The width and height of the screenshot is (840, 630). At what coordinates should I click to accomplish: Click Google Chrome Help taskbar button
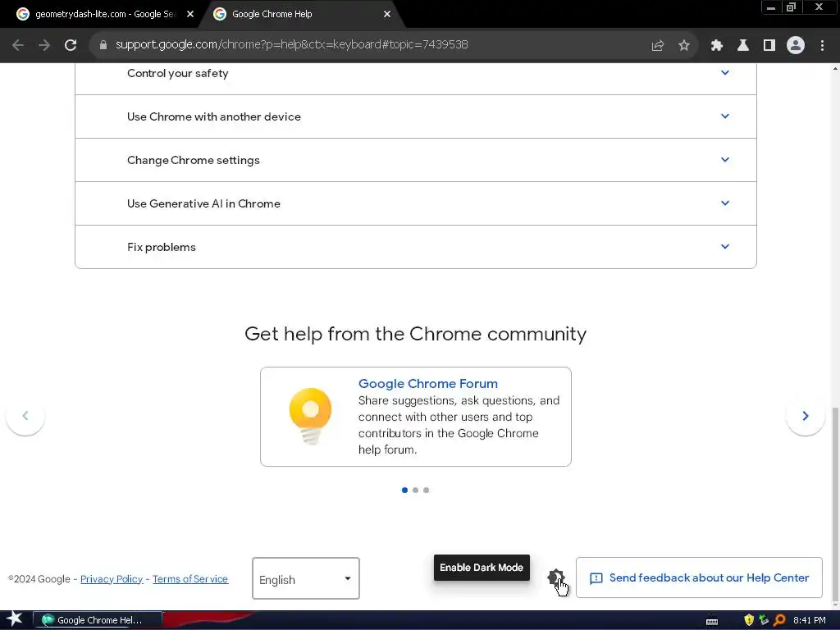(x=98, y=620)
